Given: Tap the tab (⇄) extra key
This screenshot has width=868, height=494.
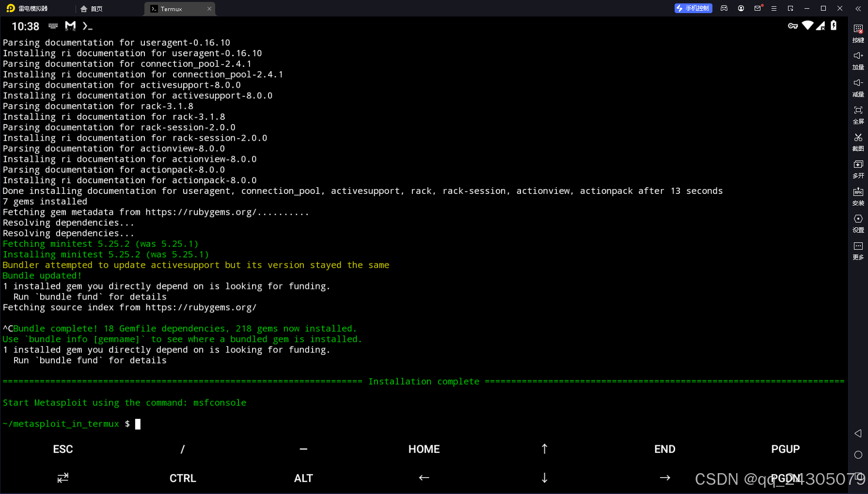Looking at the screenshot, I should 63,478.
